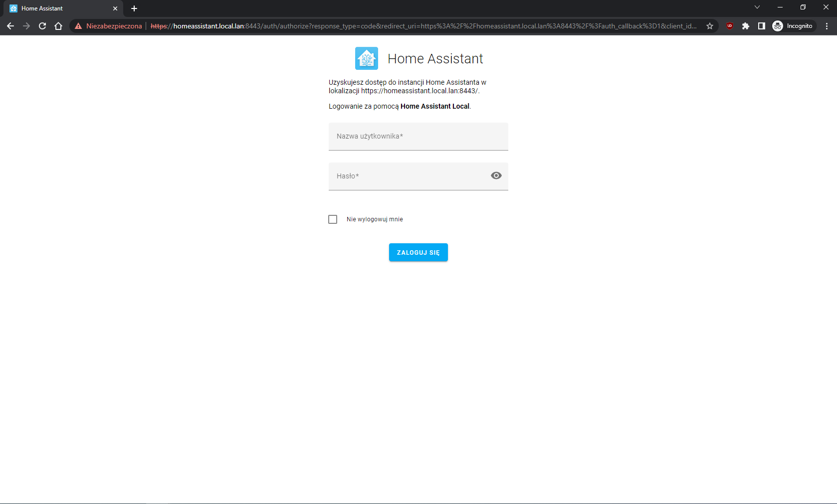837x504 pixels.
Task: Check the 'Nie wylogowuj mnie' checkbox
Action: click(x=333, y=219)
